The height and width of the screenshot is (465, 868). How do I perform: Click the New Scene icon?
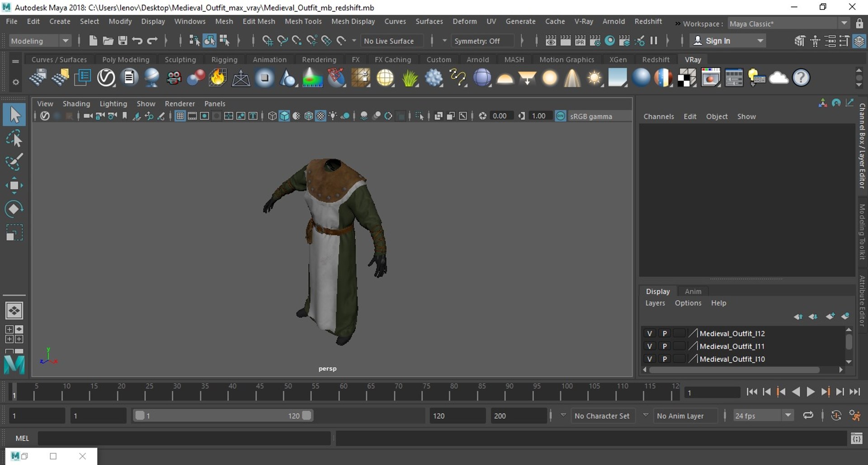click(x=93, y=41)
